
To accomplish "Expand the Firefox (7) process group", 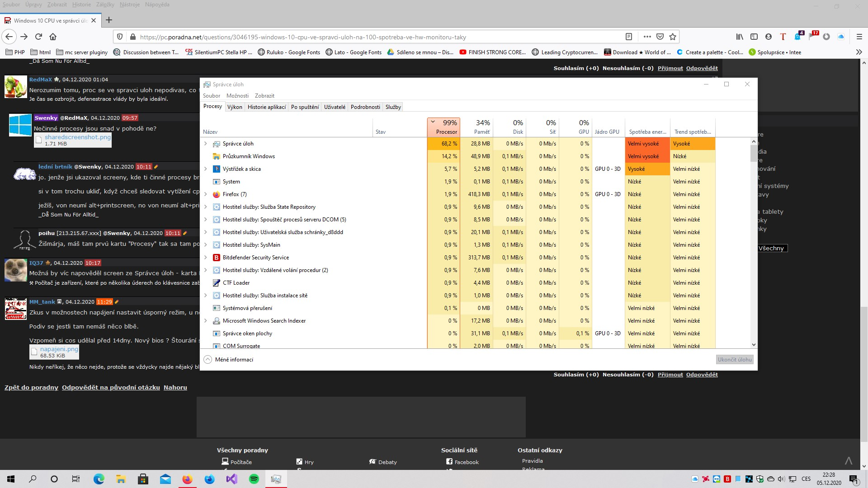I will 206,194.
